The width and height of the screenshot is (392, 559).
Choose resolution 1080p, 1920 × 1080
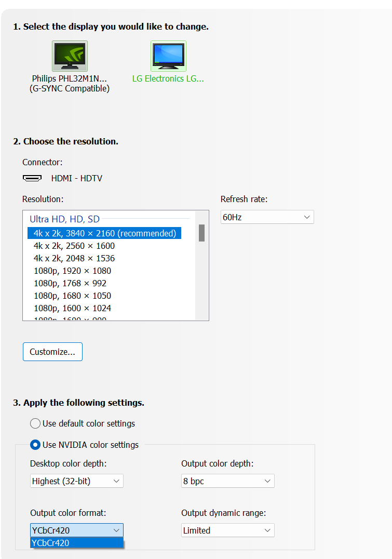(72, 271)
